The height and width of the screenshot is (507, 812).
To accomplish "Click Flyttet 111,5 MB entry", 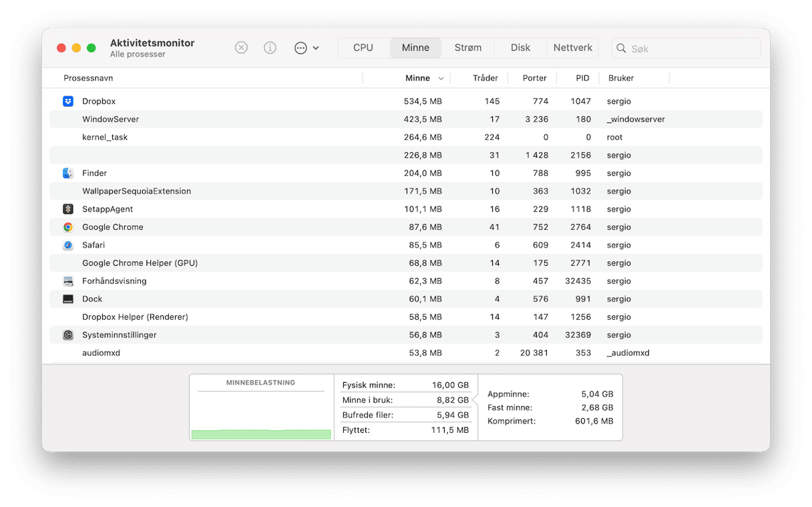I will pyautogui.click(x=405, y=430).
